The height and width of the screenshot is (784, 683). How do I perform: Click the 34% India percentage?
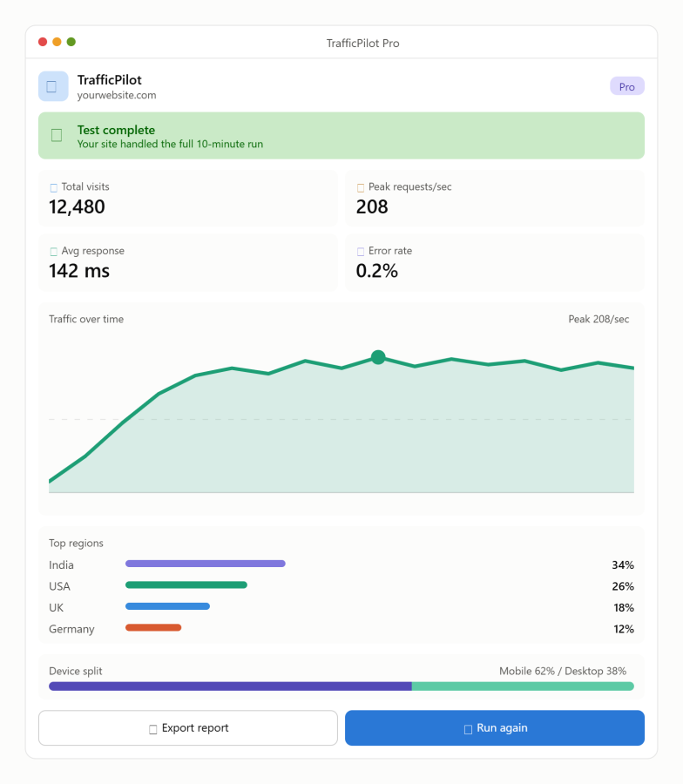623,565
